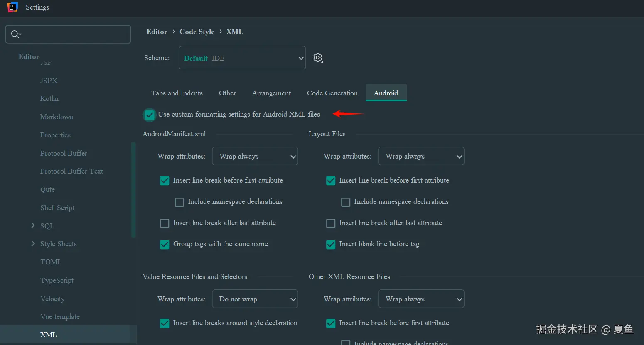Toggle Layout Files Insert line break before first attribute
This screenshot has width=644, height=345.
331,181
